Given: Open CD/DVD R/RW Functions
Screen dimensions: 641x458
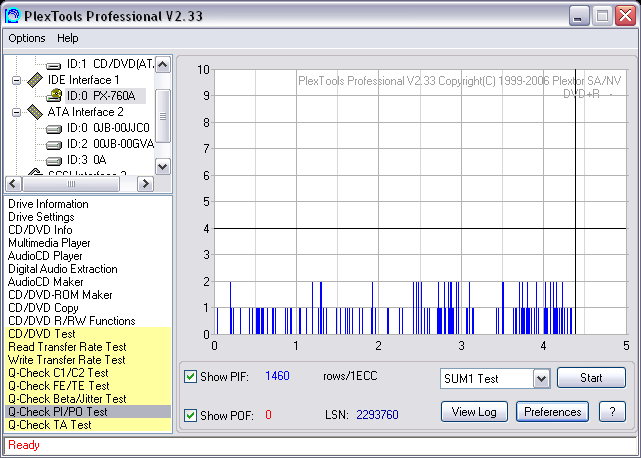Looking at the screenshot, I should click(72, 321).
